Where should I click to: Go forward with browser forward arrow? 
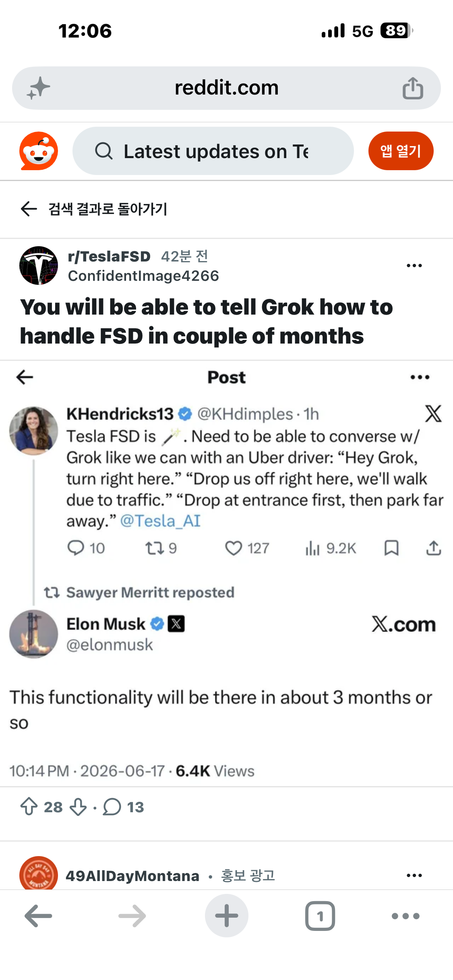pyautogui.click(x=132, y=916)
